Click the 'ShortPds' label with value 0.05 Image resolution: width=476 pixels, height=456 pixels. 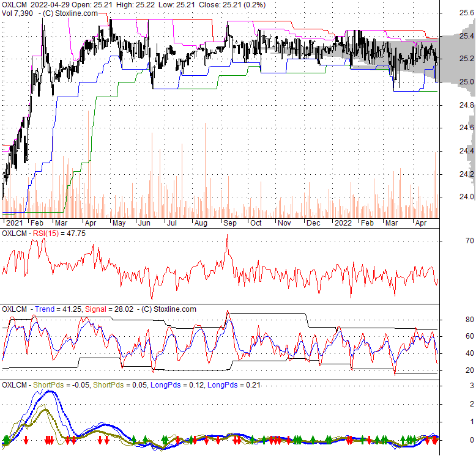[108, 385]
